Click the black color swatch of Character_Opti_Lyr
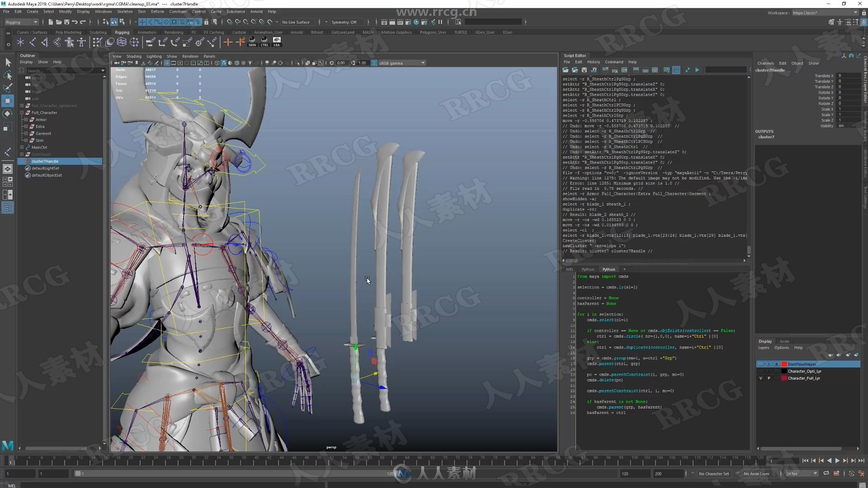This screenshot has width=868, height=488. tap(784, 371)
